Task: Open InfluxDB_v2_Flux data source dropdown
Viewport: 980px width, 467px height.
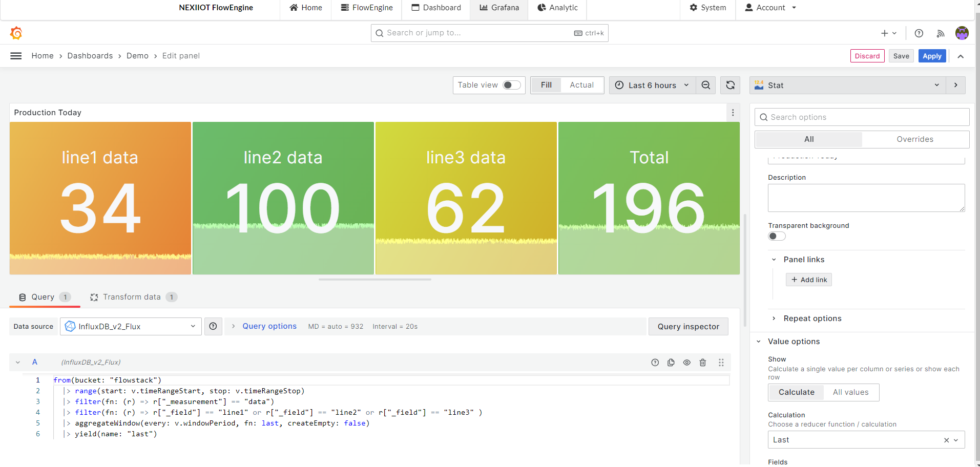Action: click(131, 326)
